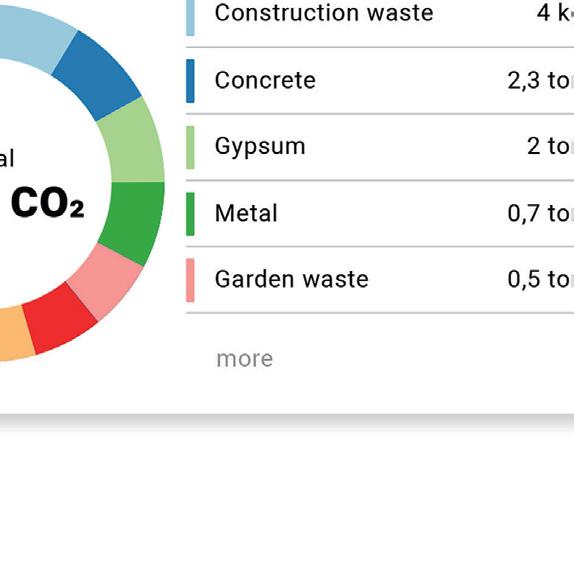Click the orange donut chart segment
The height and width of the screenshot is (563, 574).
(15, 335)
